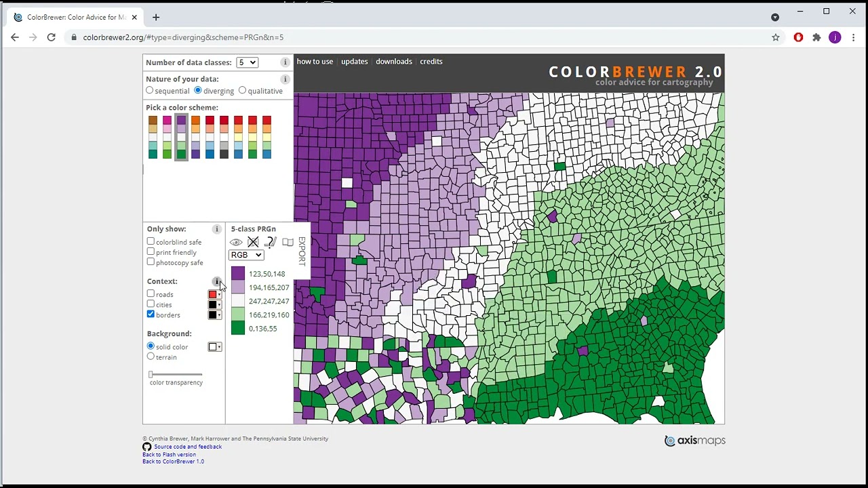Open the borders color picker dropdown
Screen dimensions: 868x488
[215, 314]
